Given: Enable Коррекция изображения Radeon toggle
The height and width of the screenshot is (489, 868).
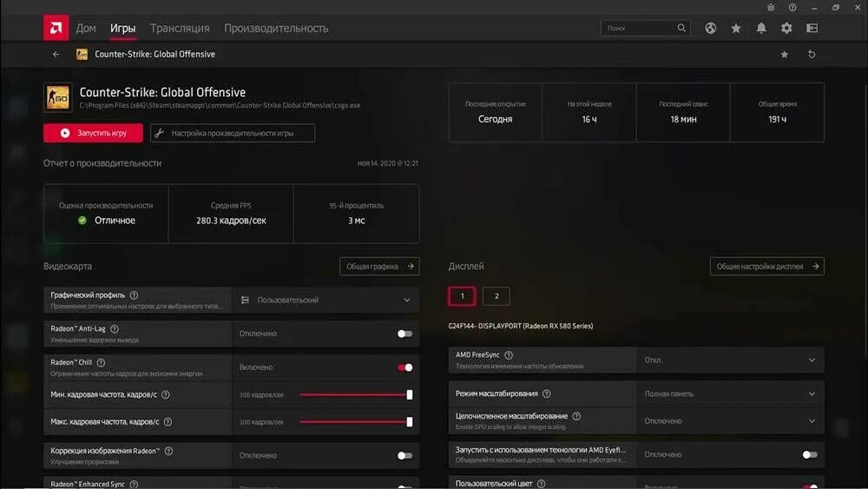Looking at the screenshot, I should point(404,456).
